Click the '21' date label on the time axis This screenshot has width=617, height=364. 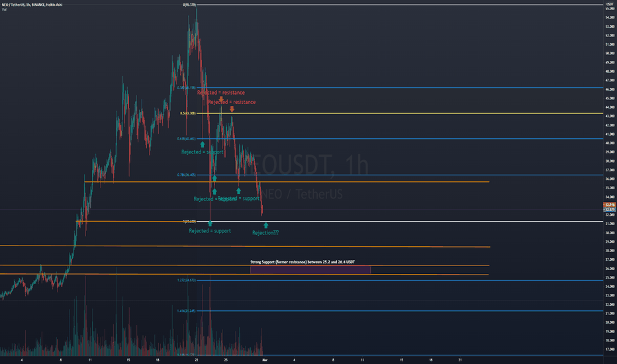(460, 359)
